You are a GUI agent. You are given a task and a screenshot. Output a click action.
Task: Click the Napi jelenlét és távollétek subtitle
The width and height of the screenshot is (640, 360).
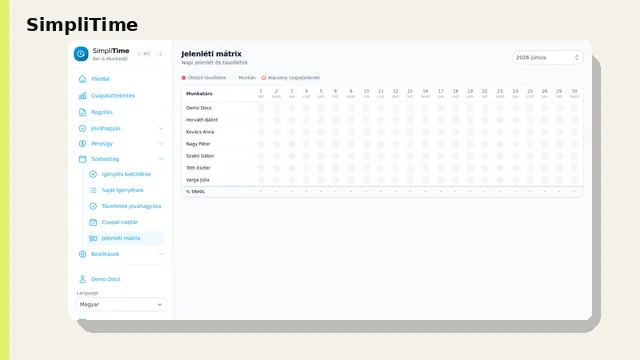(x=215, y=63)
